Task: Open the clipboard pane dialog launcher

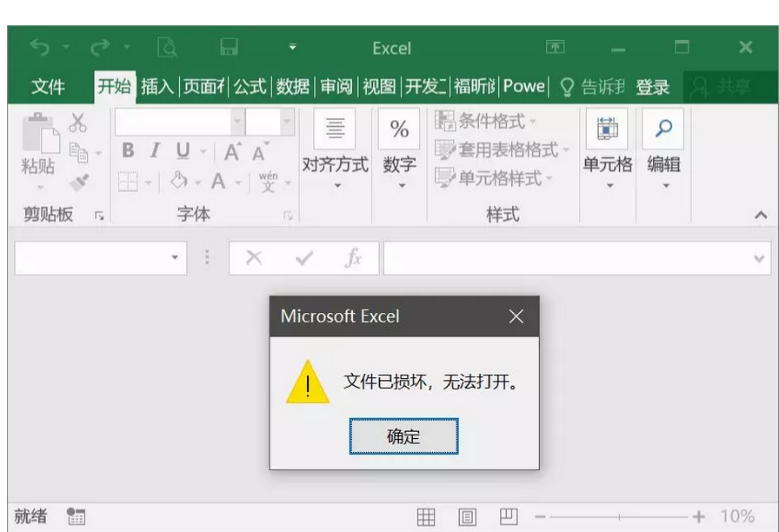Action: pyautogui.click(x=99, y=216)
